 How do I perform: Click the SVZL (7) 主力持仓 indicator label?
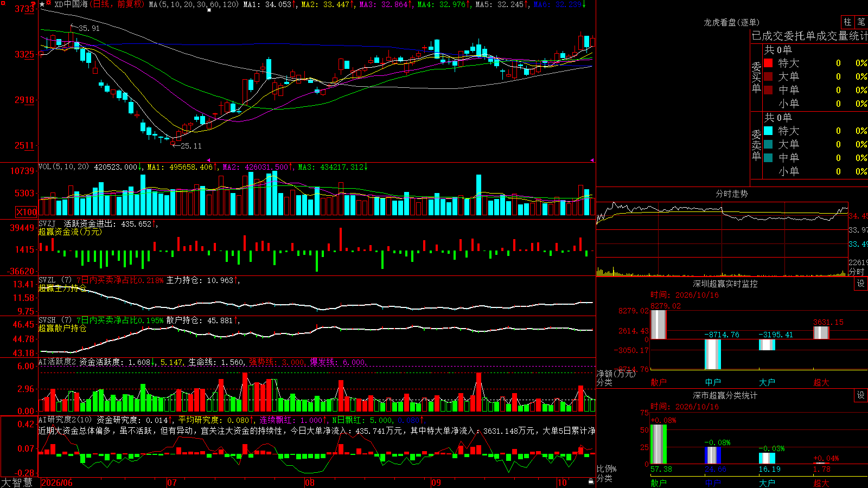(x=55, y=280)
